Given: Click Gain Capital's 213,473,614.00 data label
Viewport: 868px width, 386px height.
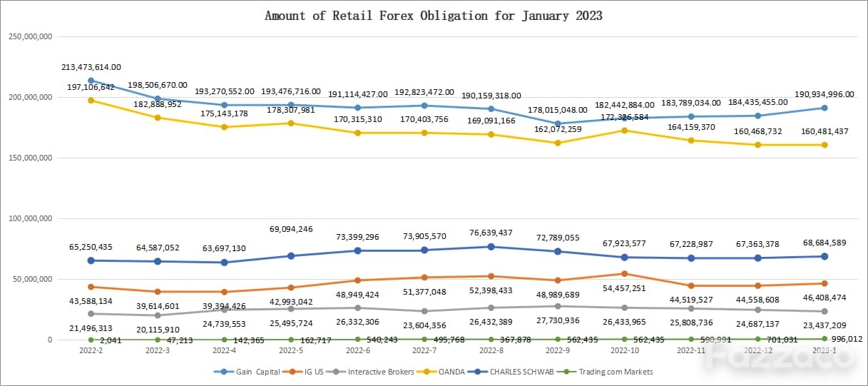Looking at the screenshot, I should pos(91,67).
